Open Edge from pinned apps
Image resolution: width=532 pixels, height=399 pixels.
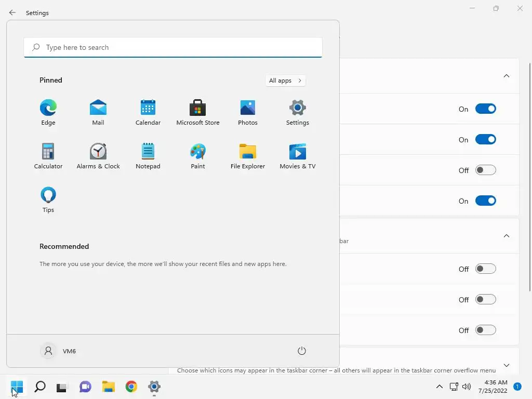[48, 113]
